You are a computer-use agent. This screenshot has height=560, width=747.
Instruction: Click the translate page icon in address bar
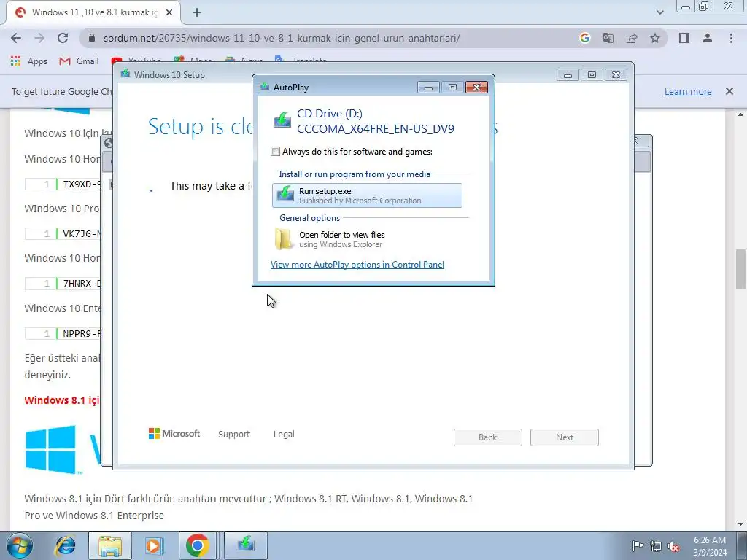pos(608,38)
